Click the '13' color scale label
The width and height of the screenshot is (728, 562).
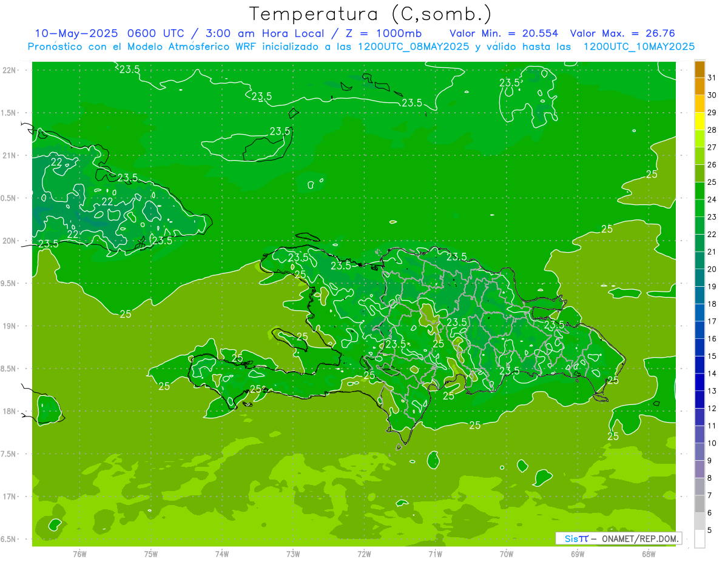[x=712, y=391]
